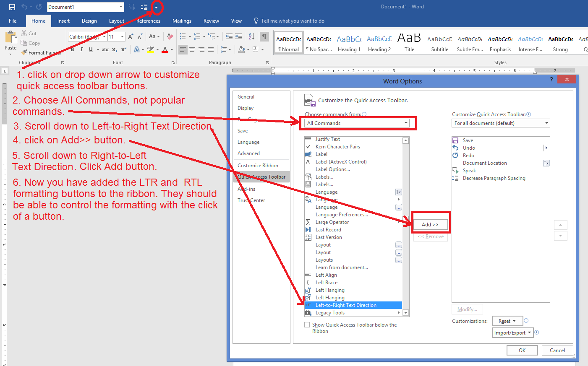The height and width of the screenshot is (366, 588).
Task: Open the File menu
Action: pos(13,21)
